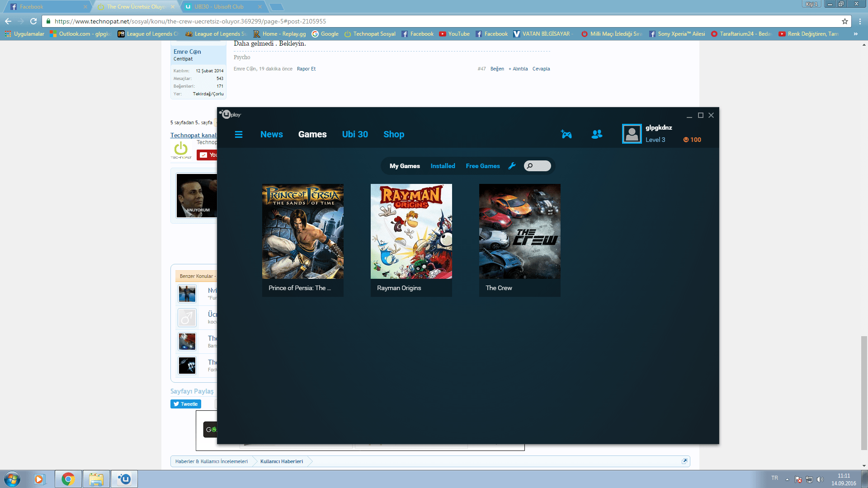This screenshot has height=488, width=868.
Task: Open the Shop section
Action: pyautogui.click(x=394, y=134)
